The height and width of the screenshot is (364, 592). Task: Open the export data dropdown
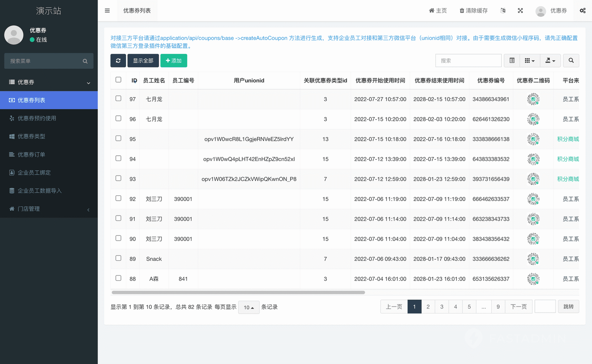point(550,61)
